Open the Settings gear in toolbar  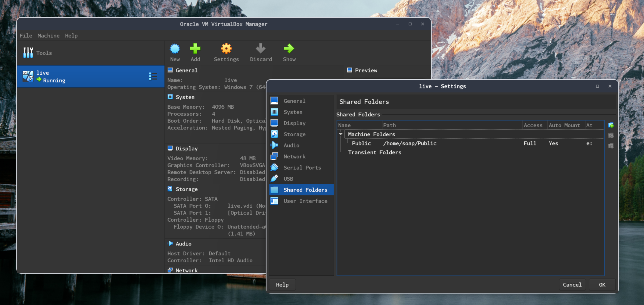(x=226, y=49)
